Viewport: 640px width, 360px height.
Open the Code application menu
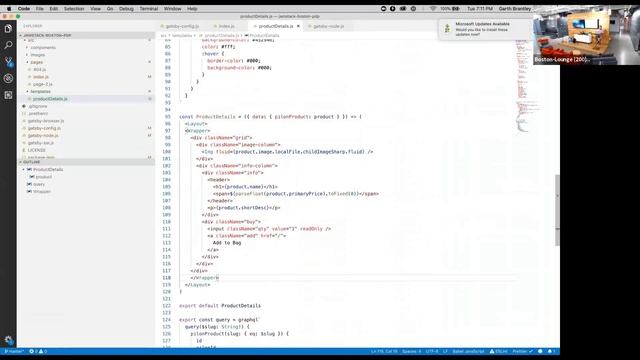(24, 9)
